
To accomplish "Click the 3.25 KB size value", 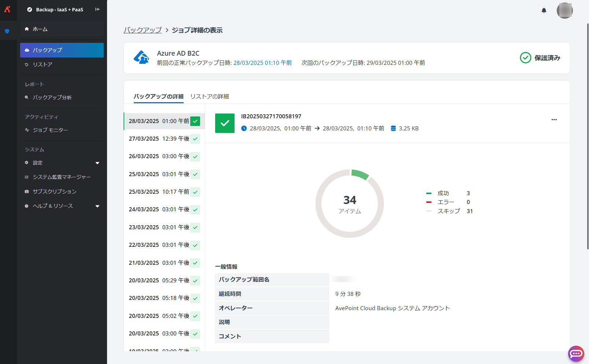I will coord(409,129).
